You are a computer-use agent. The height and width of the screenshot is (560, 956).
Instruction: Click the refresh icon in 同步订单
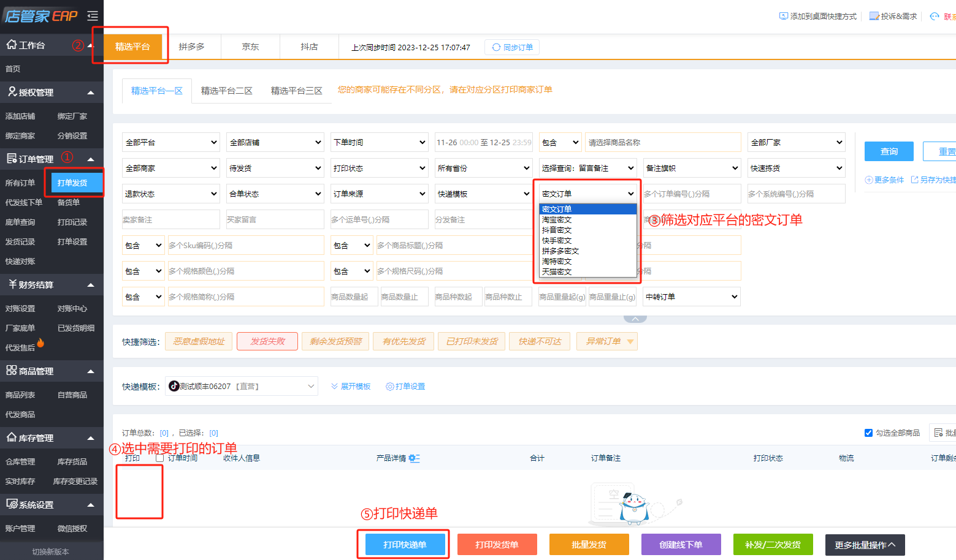(x=496, y=47)
